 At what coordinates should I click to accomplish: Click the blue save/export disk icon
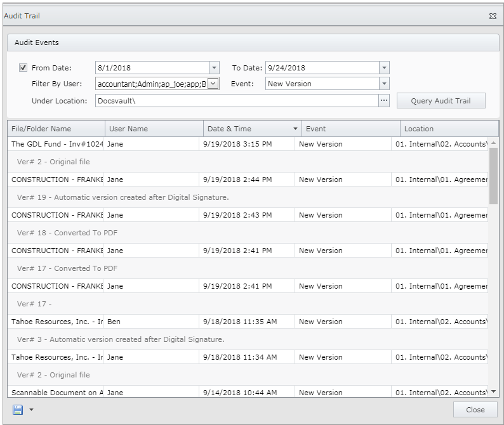click(18, 410)
